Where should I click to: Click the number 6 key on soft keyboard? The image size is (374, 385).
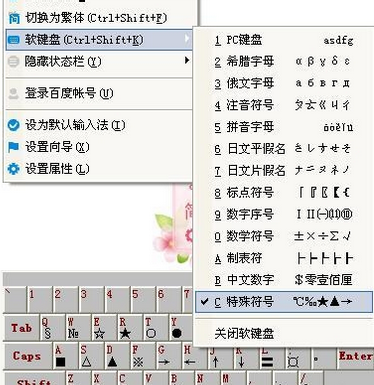[x=169, y=300]
